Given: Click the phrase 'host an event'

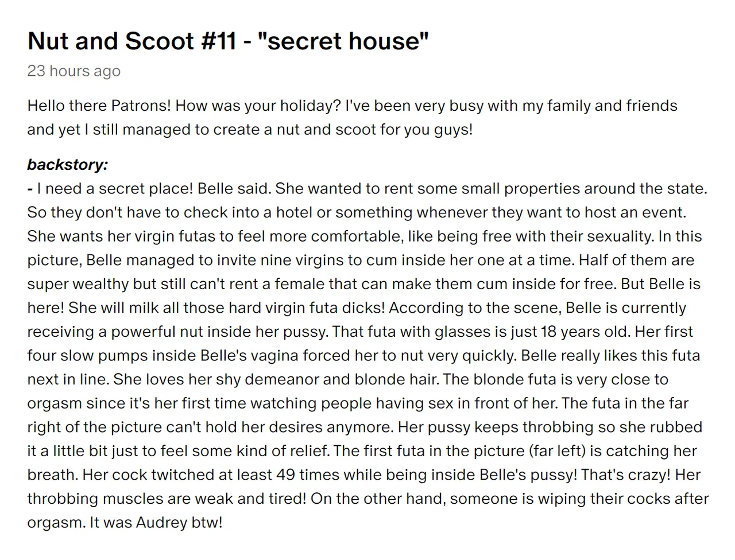Looking at the screenshot, I should coord(634,213).
